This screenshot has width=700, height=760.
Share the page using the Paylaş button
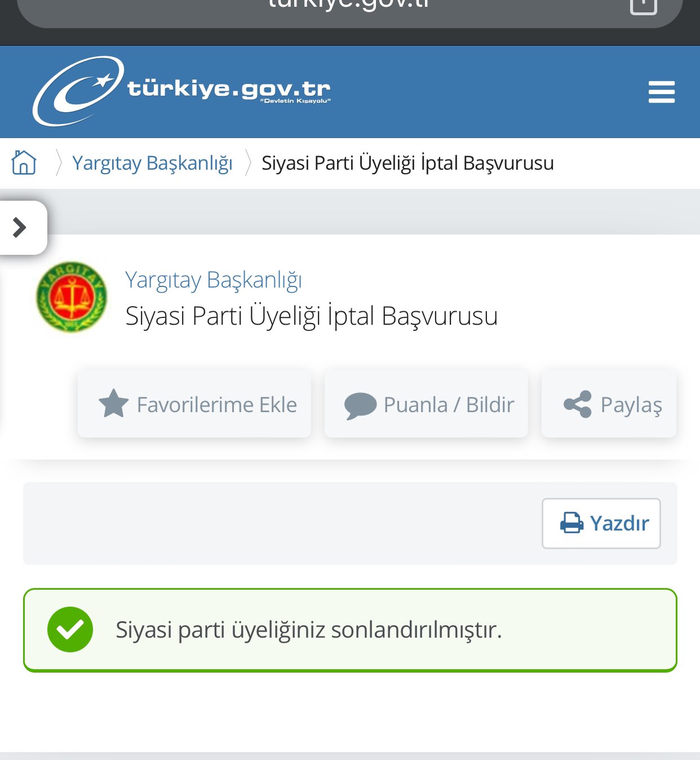(609, 404)
